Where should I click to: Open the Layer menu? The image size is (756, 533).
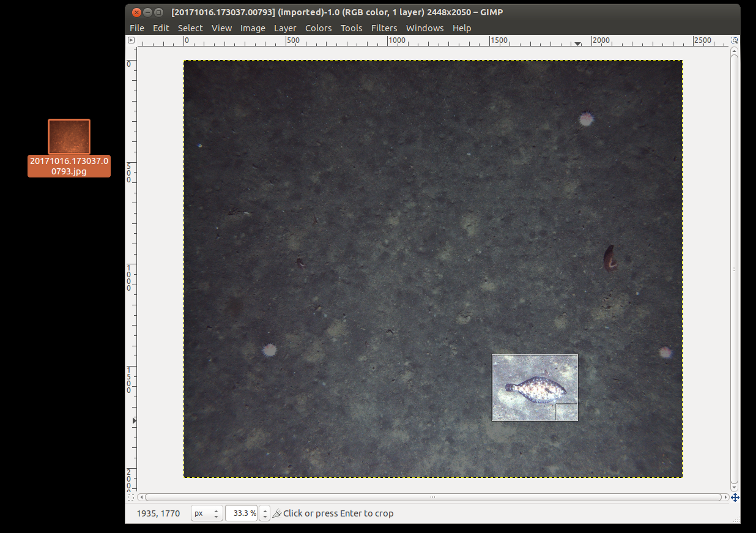point(285,28)
